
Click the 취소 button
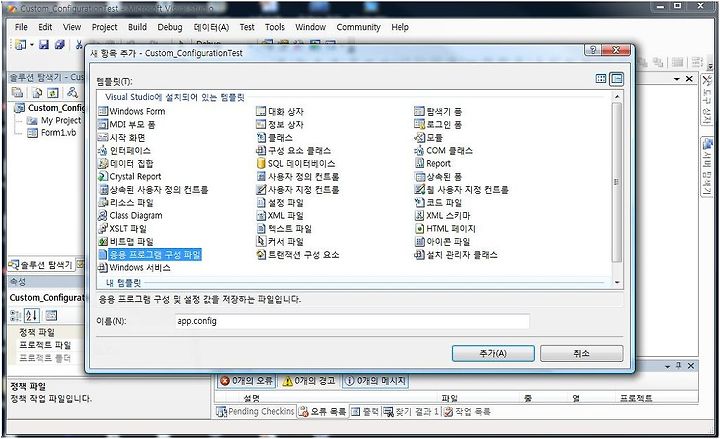(581, 354)
